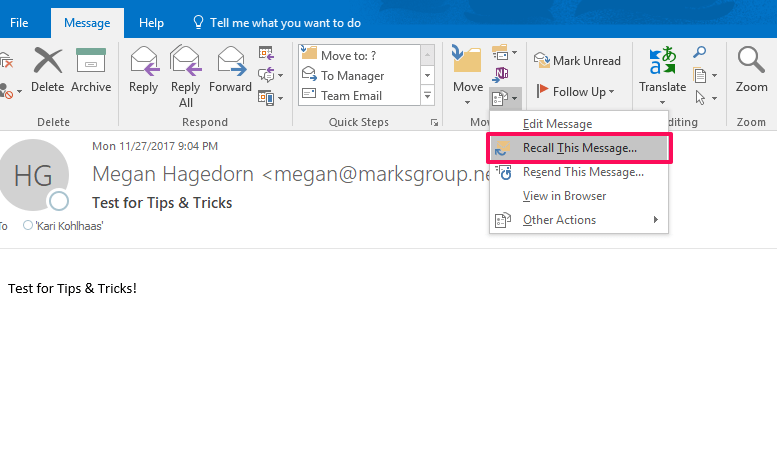Click the Reply with Meeting icon
This screenshot has height=455, width=777.
266,53
